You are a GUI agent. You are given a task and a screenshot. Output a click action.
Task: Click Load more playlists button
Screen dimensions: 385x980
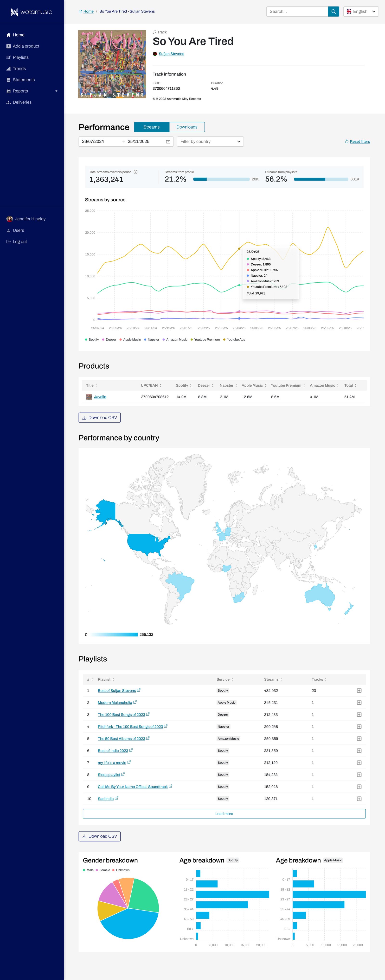pyautogui.click(x=224, y=814)
